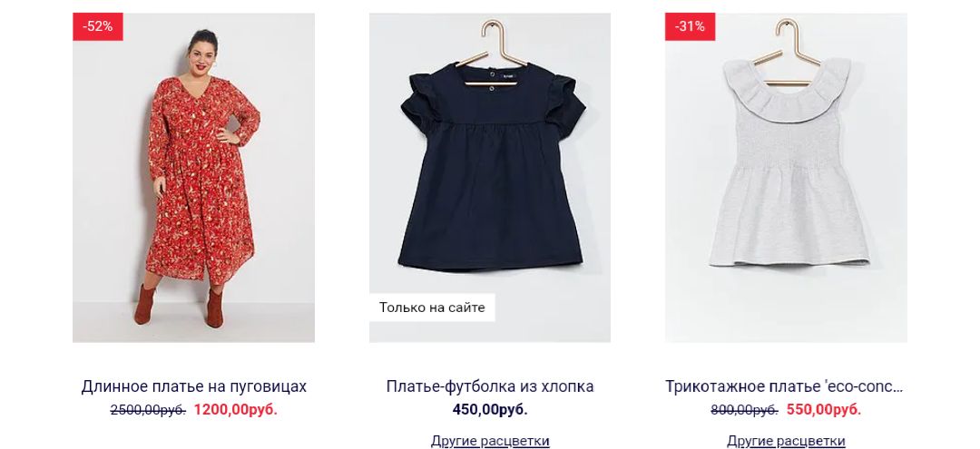
Task: Open "Платье-футболка из хлопка" product title
Action: pos(490,386)
